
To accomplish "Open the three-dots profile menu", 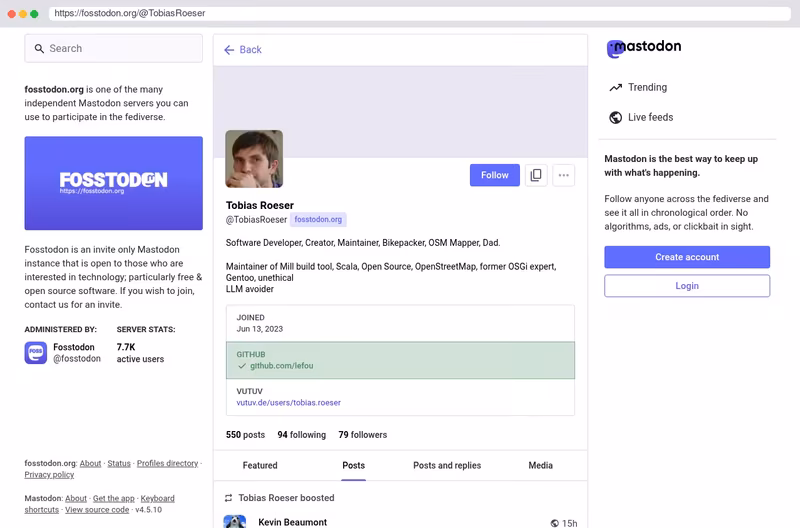I will coord(563,175).
